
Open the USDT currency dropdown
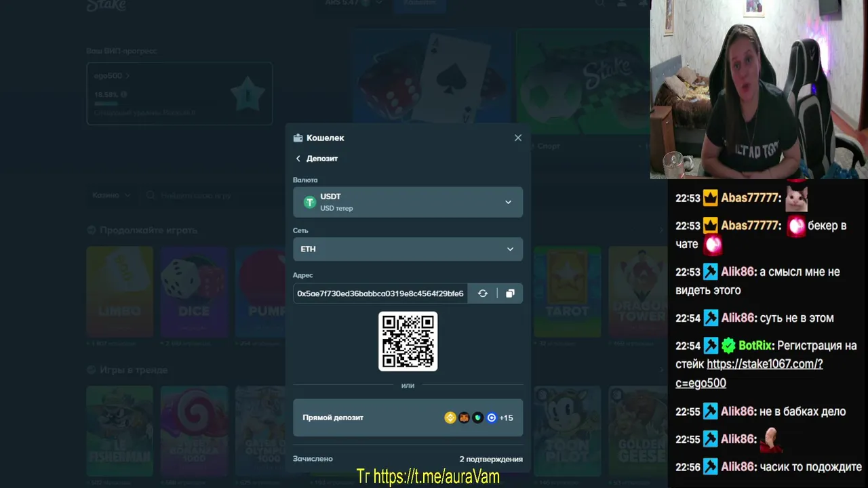click(x=408, y=202)
